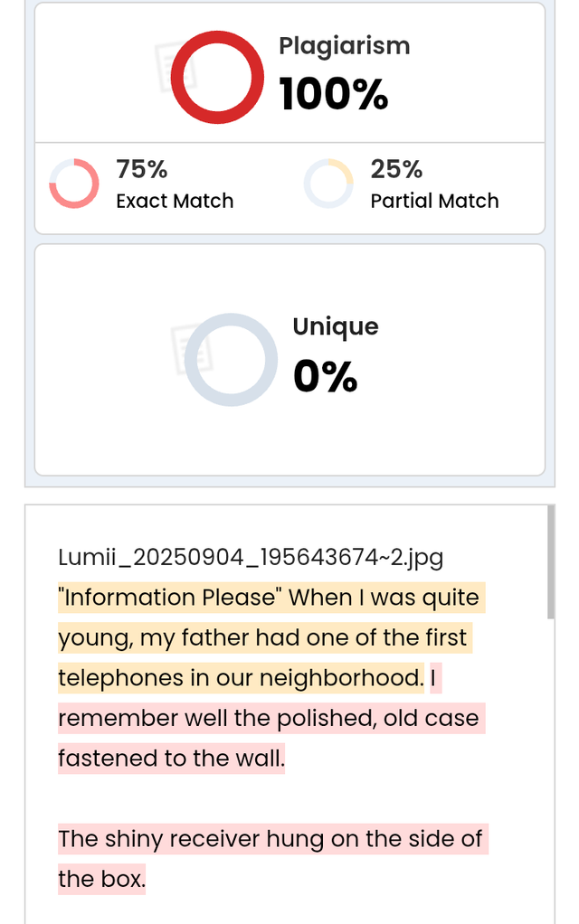The height and width of the screenshot is (924, 579).
Task: Click the gray Unique donut chart
Action: pyautogui.click(x=231, y=360)
